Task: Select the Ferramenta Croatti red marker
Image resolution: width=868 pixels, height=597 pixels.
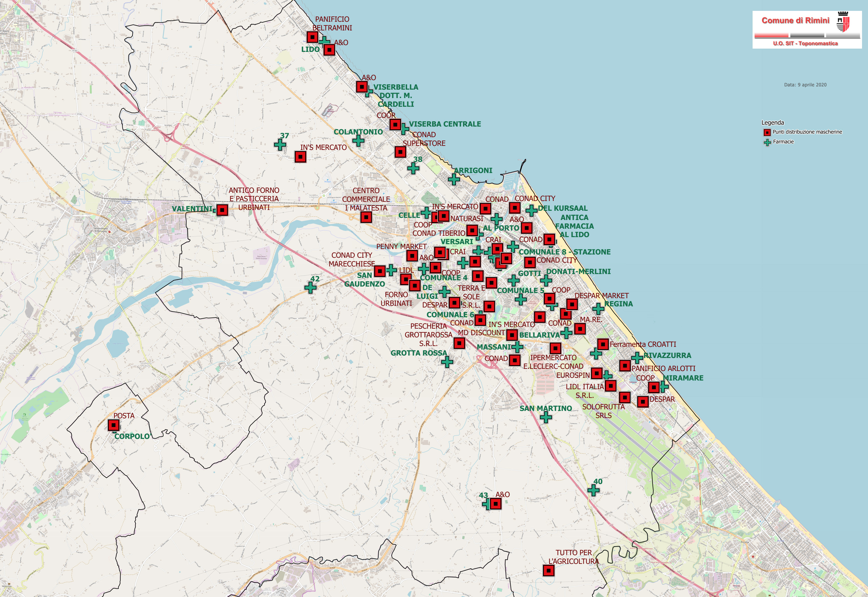Action: [x=603, y=344]
